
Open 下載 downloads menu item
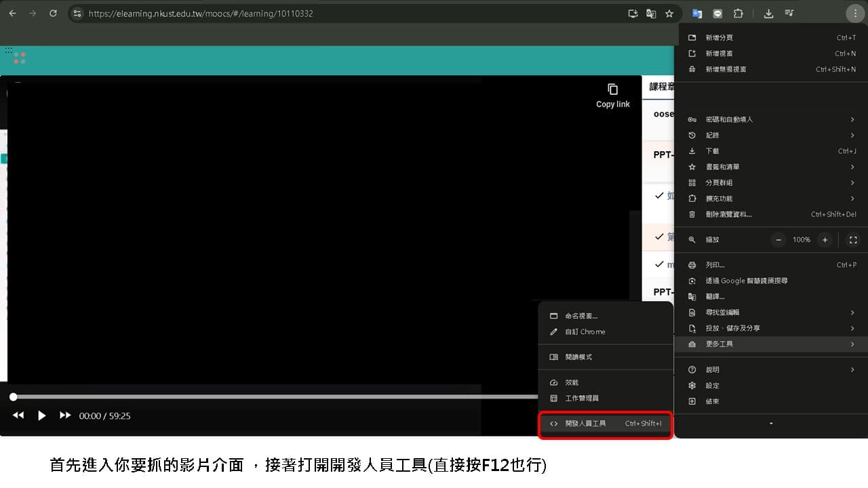(772, 151)
